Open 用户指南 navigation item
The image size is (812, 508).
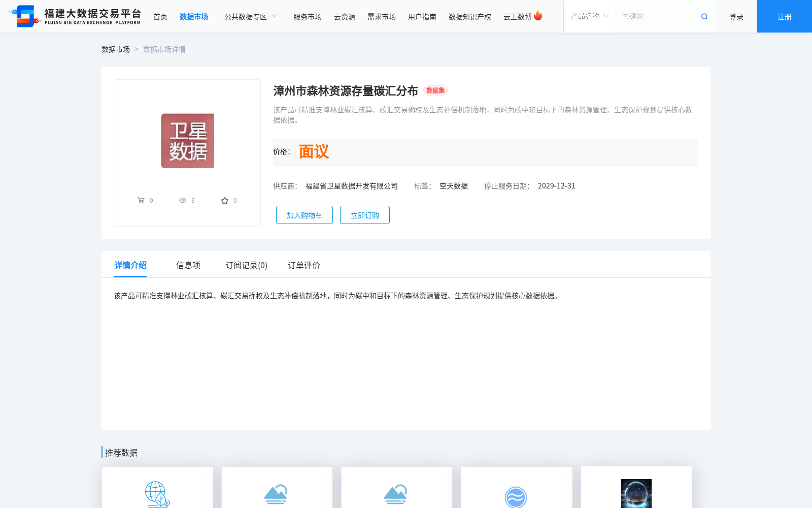click(x=422, y=17)
